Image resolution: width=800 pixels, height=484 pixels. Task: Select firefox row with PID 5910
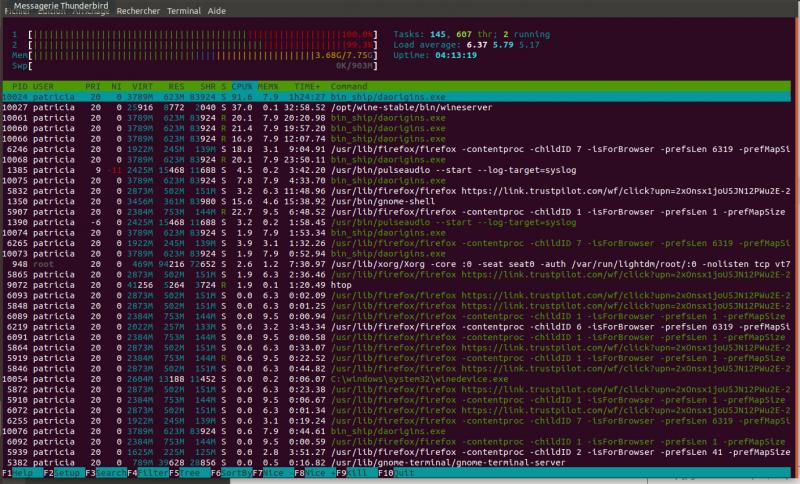point(396,400)
